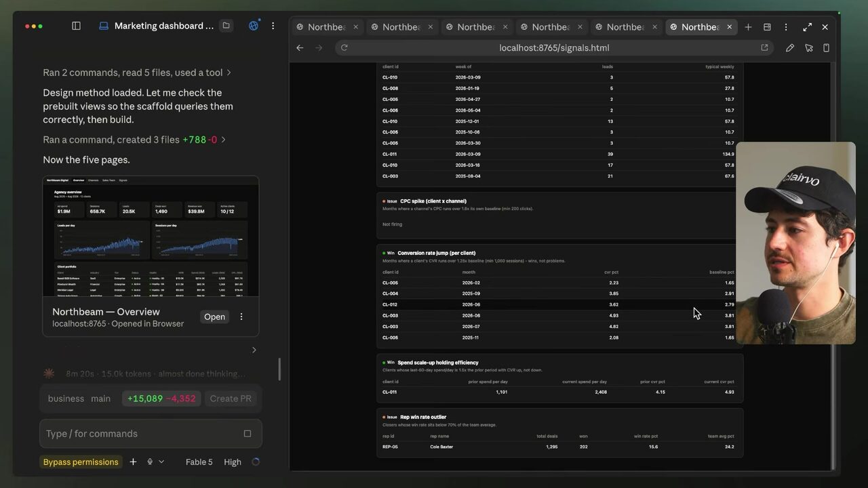
Task: Click the 'Rep win rate outlier' heading
Action: (423, 417)
